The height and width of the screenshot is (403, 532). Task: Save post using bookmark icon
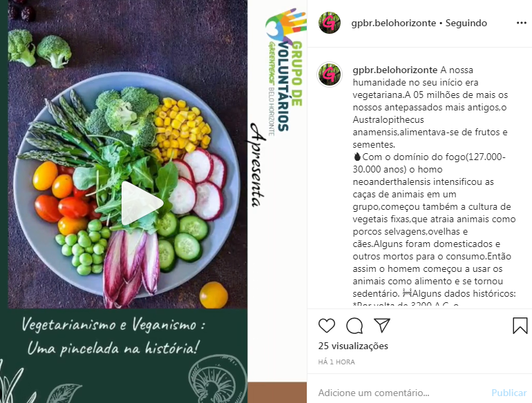click(520, 326)
